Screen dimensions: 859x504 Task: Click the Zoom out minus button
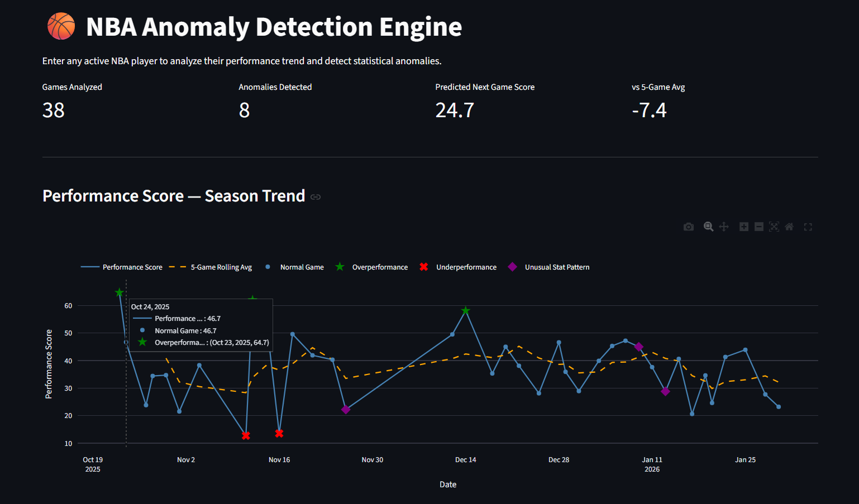(x=759, y=227)
